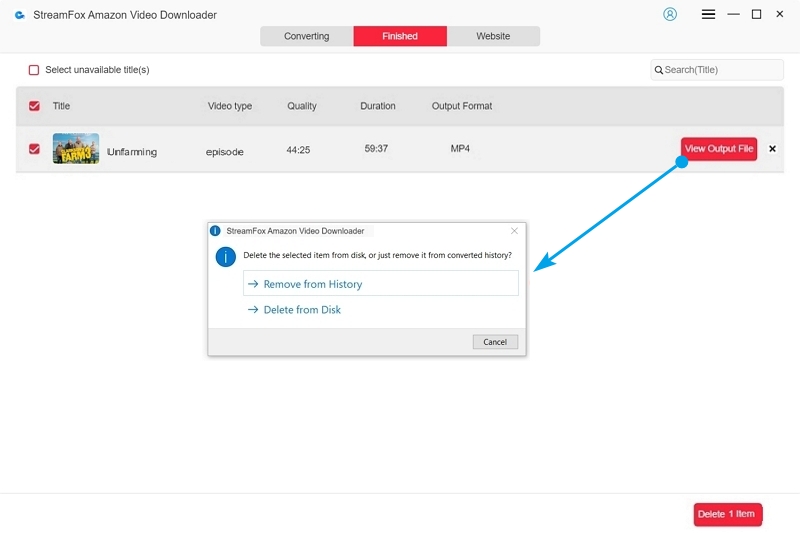Click the episode video type cell

(x=224, y=152)
